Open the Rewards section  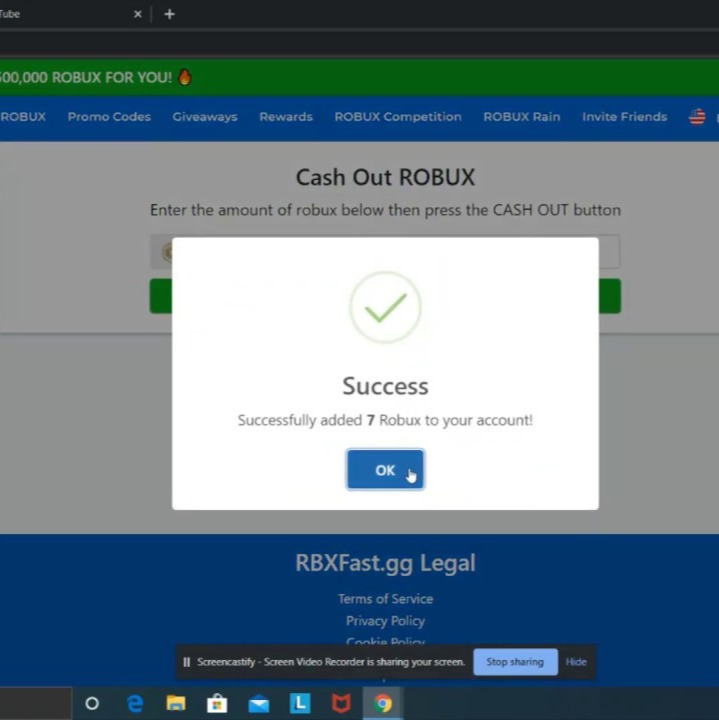pyautogui.click(x=286, y=117)
